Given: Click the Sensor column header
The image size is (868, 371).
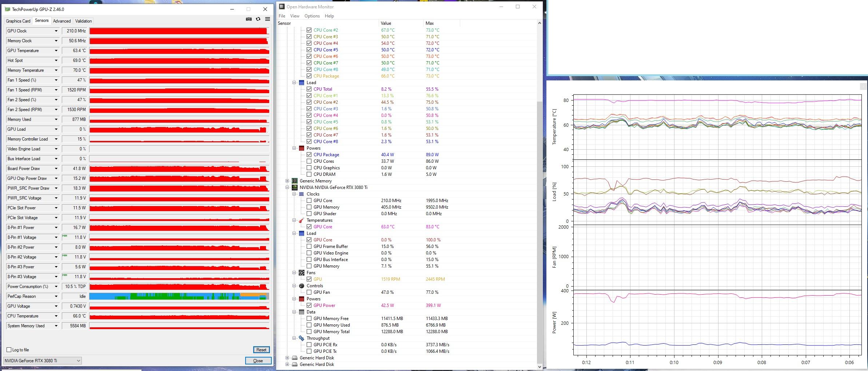Looking at the screenshot, I should pos(327,23).
